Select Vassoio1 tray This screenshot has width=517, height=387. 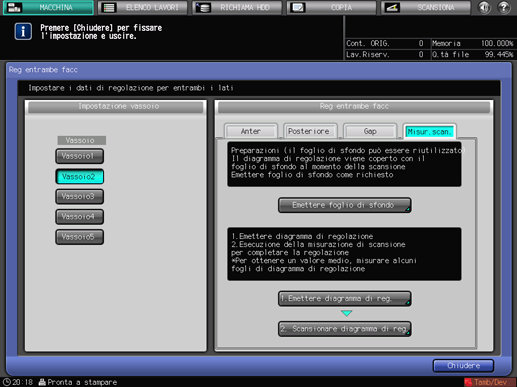tap(79, 156)
